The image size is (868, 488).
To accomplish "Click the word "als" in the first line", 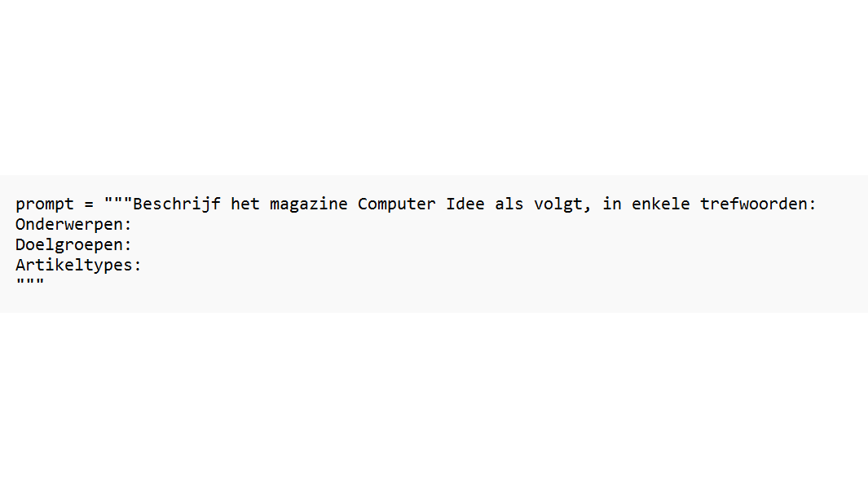I will coord(509,204).
